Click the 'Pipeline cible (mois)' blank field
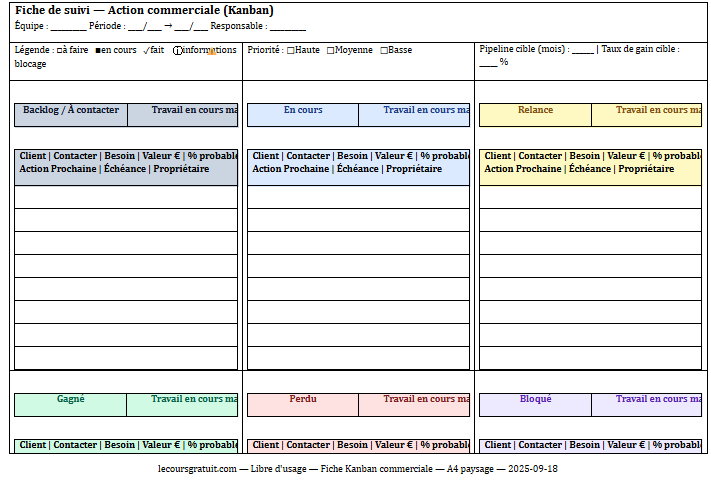The image size is (711, 494). (x=583, y=50)
